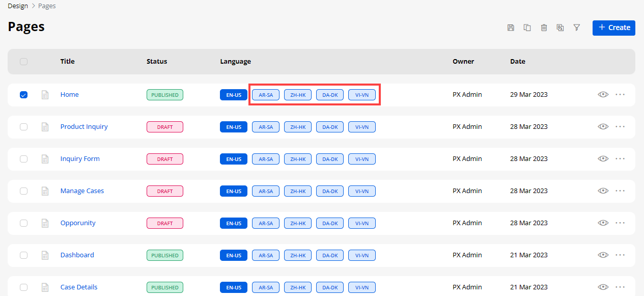Go to Design in the breadcrumb
The width and height of the screenshot is (644, 296).
18,6
